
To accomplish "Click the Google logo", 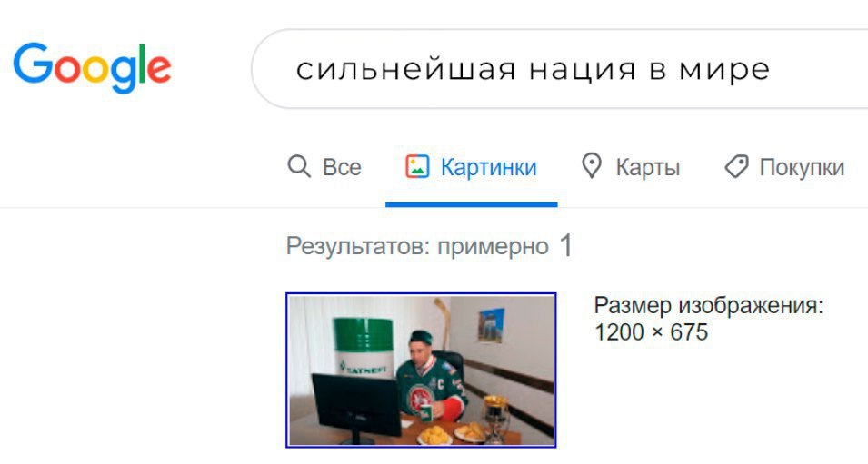I will click(92, 69).
